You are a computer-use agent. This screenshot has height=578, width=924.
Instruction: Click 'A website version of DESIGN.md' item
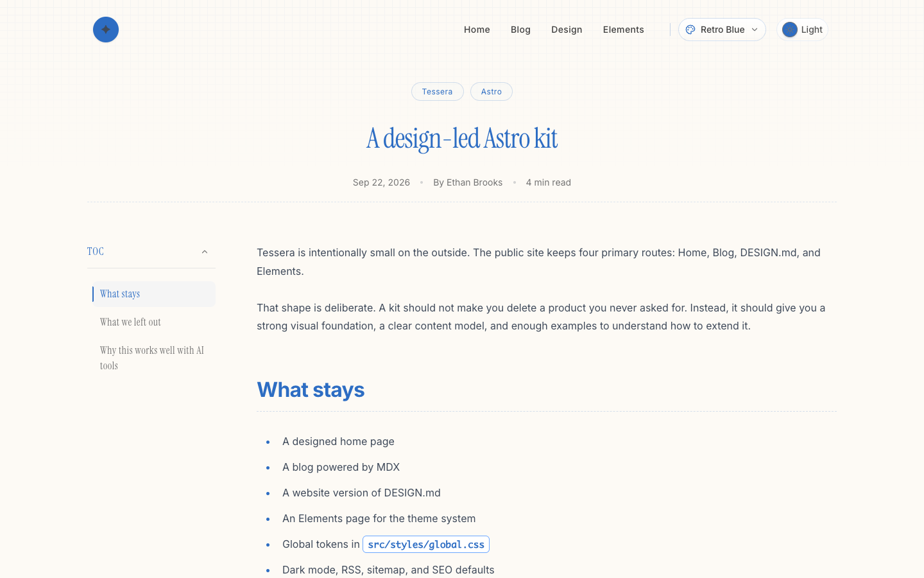(x=361, y=493)
